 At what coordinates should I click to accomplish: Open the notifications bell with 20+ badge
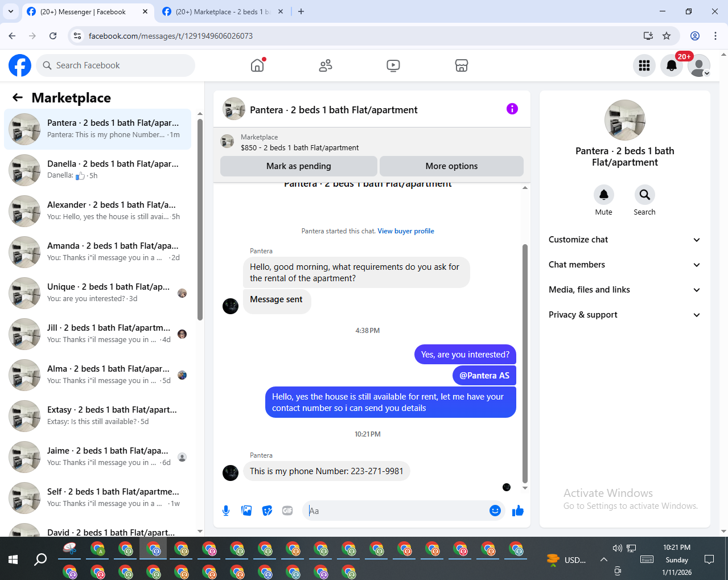click(x=672, y=65)
